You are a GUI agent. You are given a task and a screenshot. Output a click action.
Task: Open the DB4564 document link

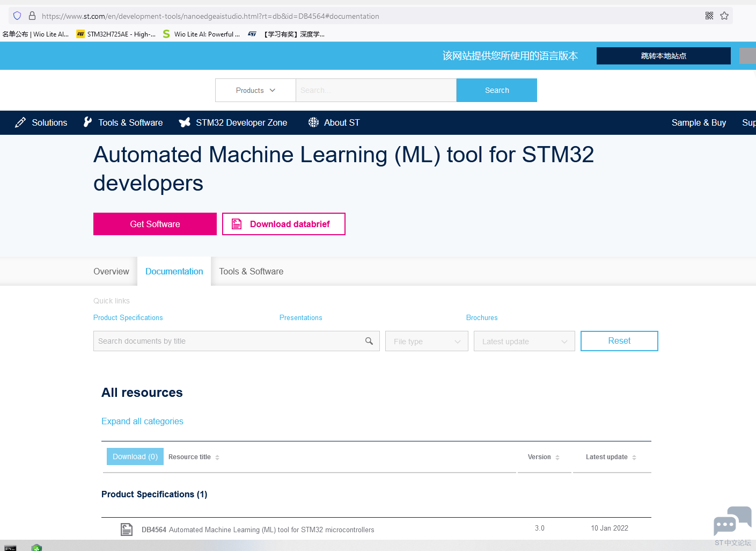pos(258,530)
